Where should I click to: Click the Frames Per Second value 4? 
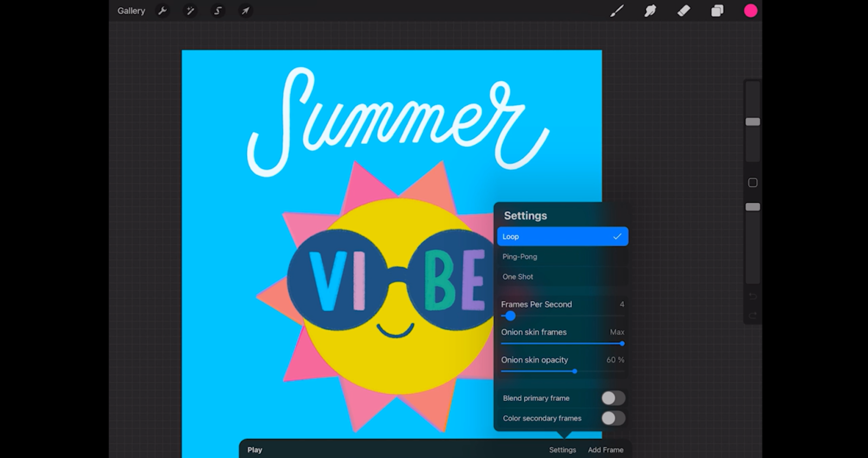tap(622, 304)
